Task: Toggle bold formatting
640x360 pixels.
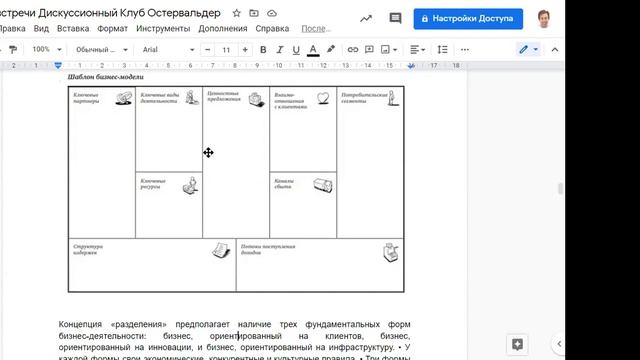Action: pos(263,50)
